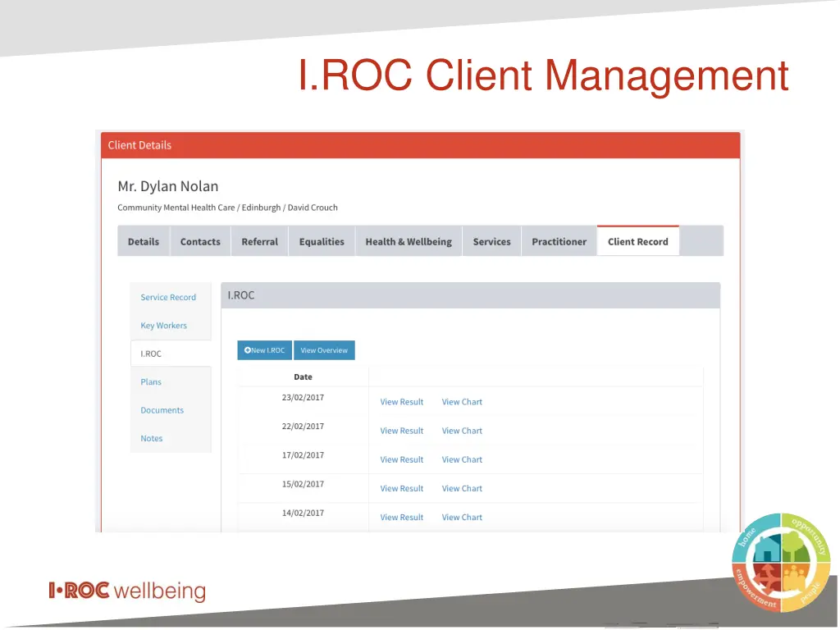Open Notes in the sidebar
This screenshot has height=630, width=840.
(152, 439)
